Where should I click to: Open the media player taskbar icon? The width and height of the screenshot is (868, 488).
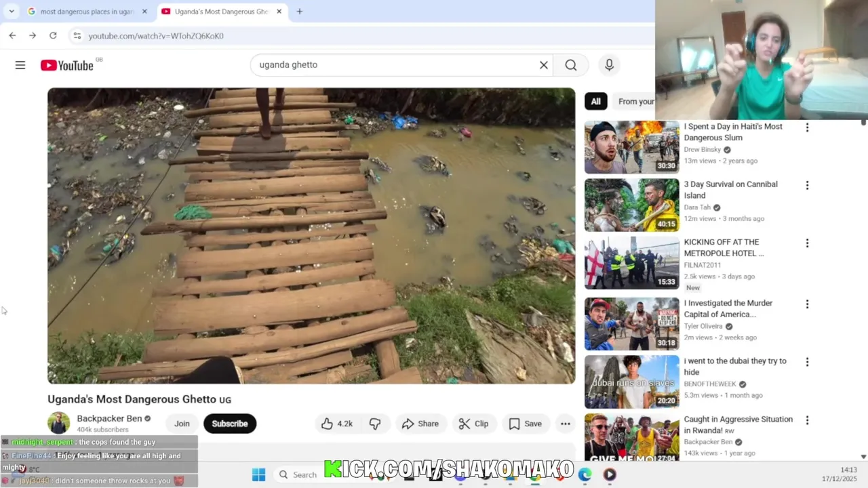tap(610, 474)
